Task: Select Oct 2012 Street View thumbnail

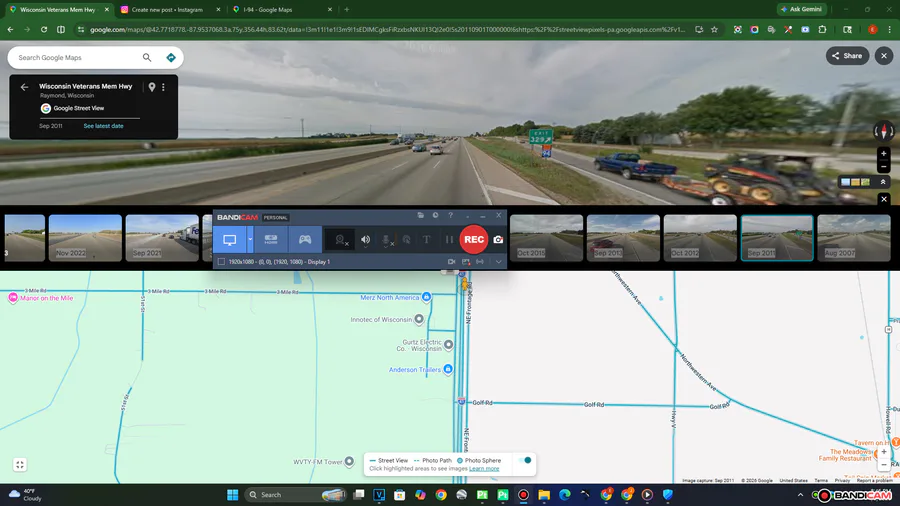Action: [700, 238]
